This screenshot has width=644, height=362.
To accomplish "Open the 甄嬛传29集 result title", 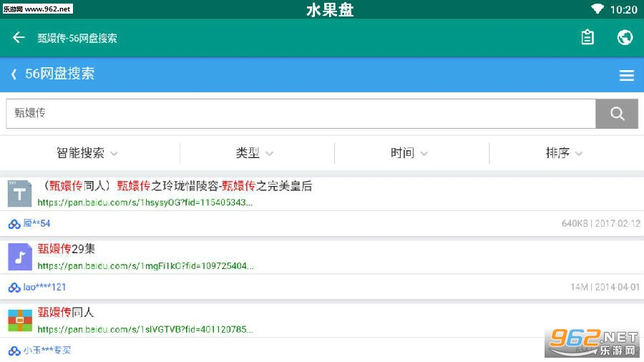I will 66,249.
